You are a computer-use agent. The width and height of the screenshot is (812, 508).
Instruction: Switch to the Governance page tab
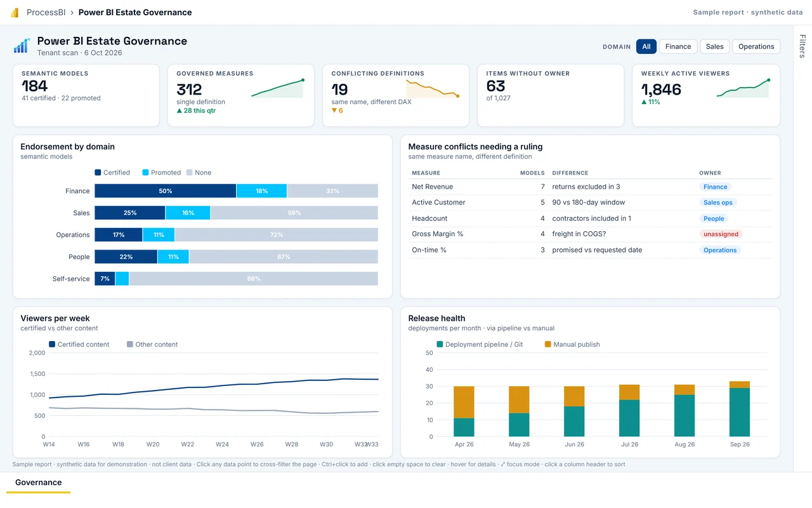[x=39, y=483]
